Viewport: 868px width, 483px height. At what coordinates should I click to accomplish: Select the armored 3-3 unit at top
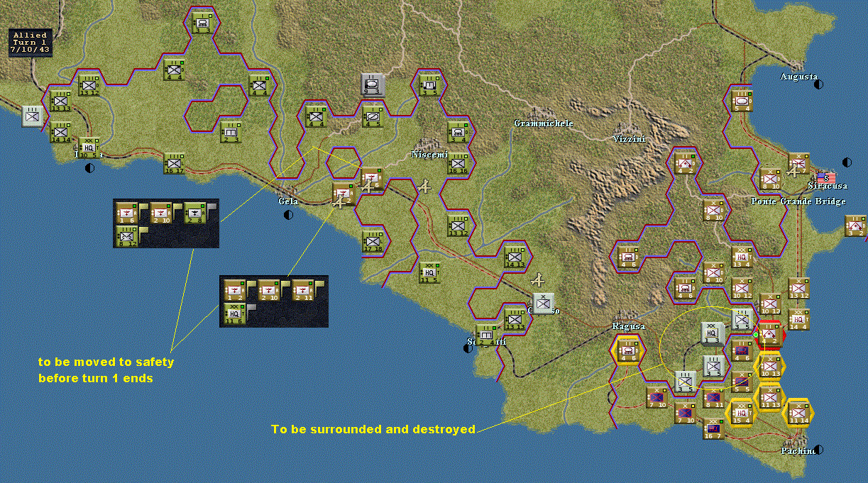tap(202, 22)
